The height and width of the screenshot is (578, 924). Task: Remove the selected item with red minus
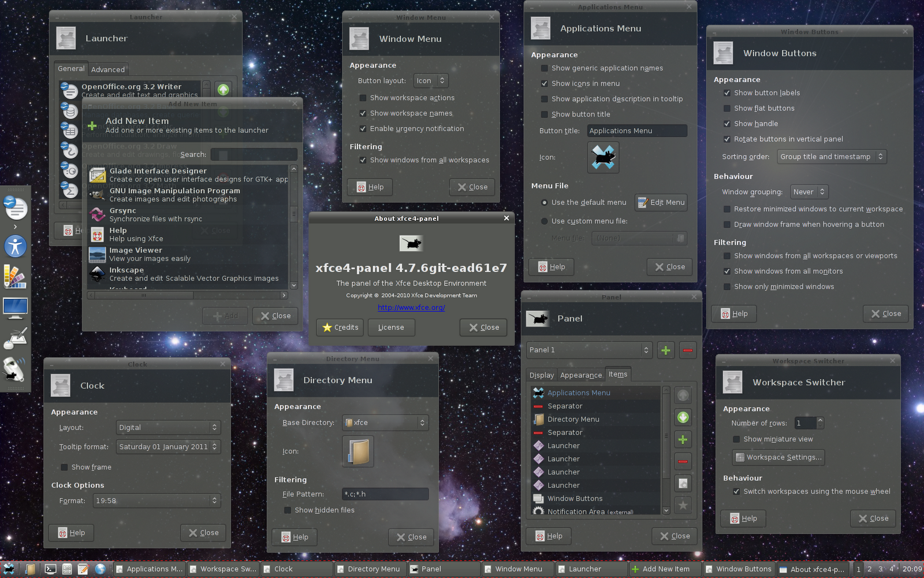point(683,461)
